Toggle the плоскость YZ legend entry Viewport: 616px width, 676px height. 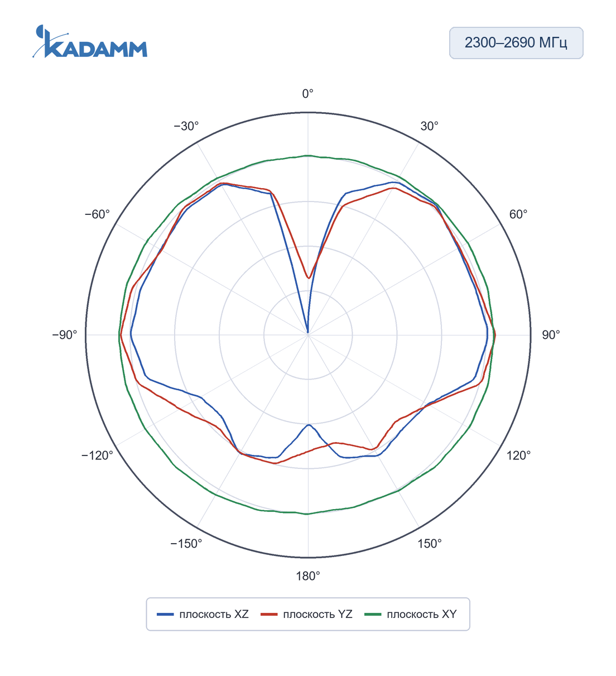click(x=307, y=614)
